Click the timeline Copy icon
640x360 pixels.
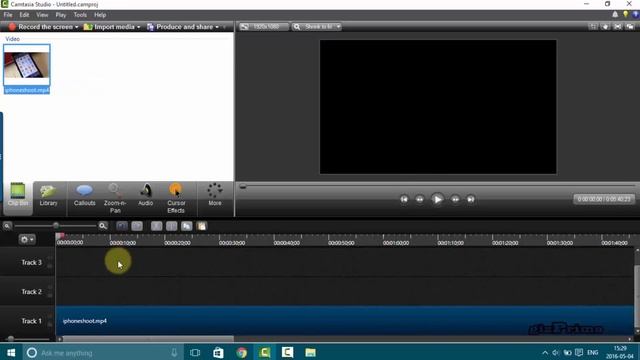point(187,226)
